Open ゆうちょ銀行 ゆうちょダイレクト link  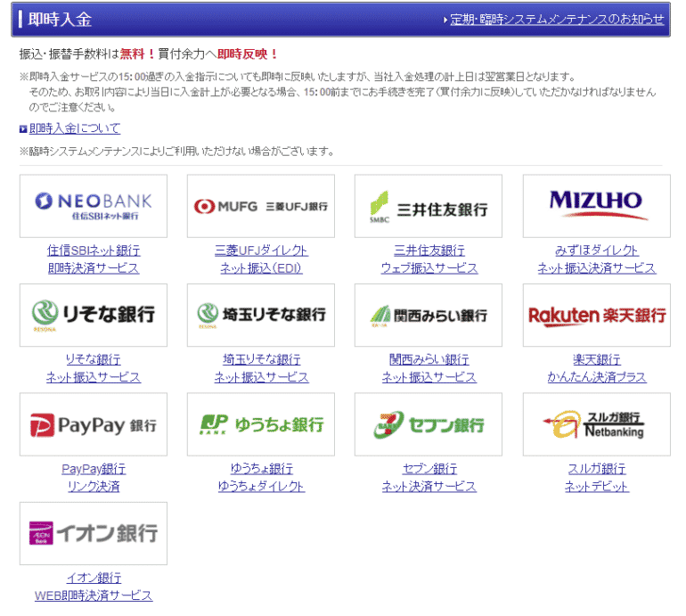[261, 477]
